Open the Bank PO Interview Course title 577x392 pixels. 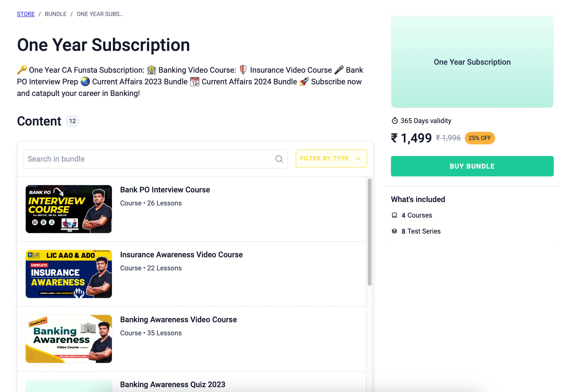click(165, 190)
